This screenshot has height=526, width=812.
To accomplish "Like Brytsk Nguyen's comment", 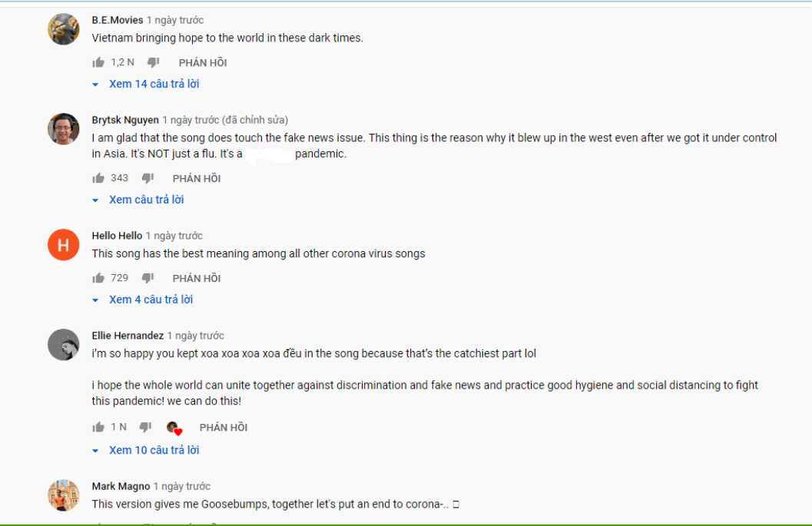I will (x=98, y=178).
